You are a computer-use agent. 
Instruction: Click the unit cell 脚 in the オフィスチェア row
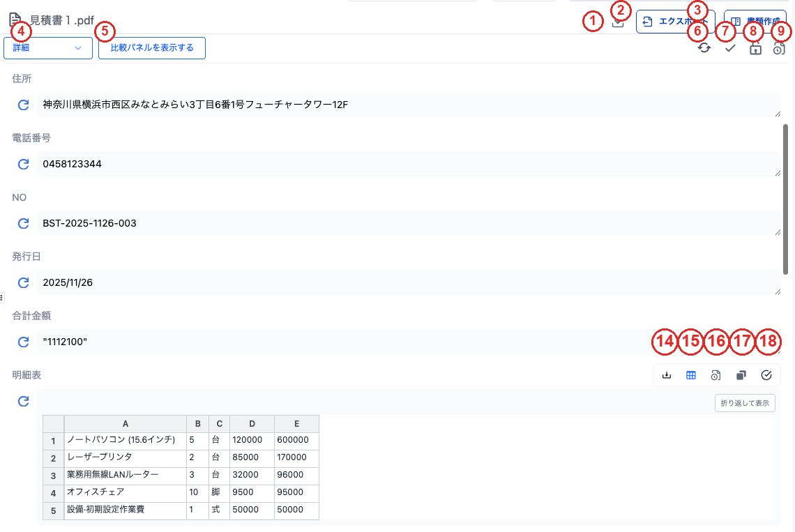pyautogui.click(x=220, y=492)
